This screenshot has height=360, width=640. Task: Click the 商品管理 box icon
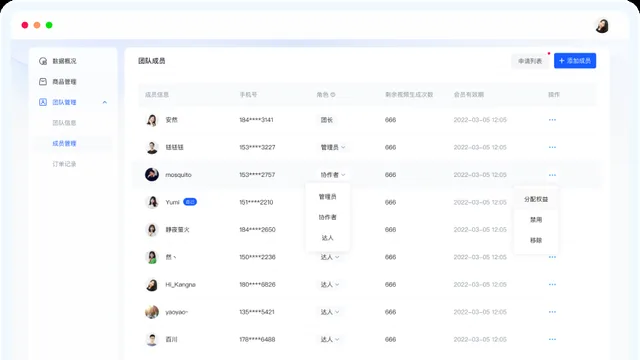click(x=43, y=82)
